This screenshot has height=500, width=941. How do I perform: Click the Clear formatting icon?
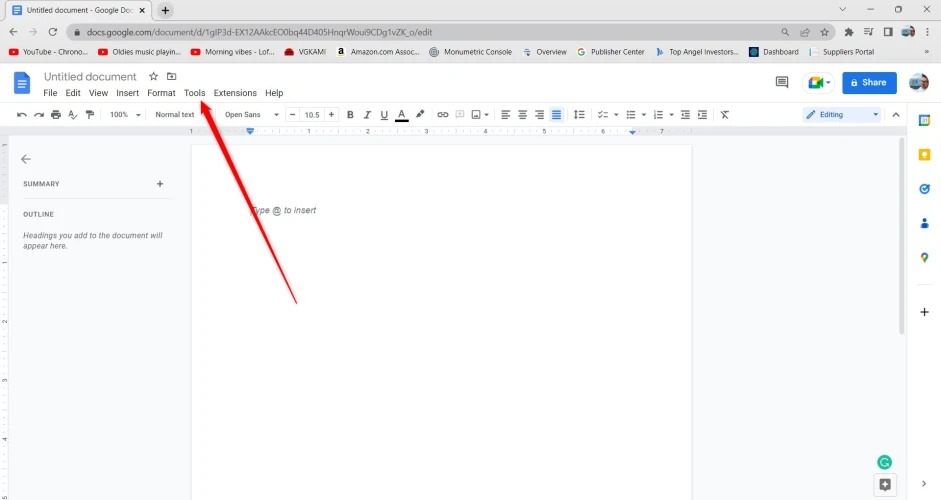pos(725,115)
